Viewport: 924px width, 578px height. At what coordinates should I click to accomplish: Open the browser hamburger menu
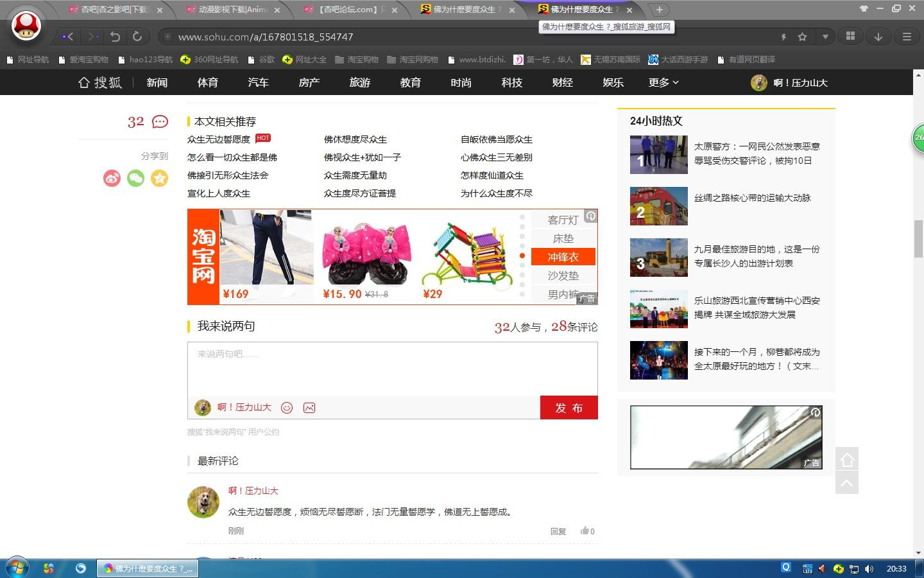(906, 37)
